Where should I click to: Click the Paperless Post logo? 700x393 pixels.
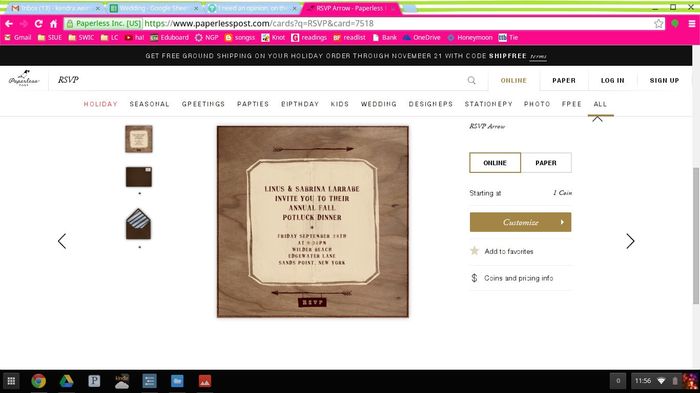click(x=24, y=78)
